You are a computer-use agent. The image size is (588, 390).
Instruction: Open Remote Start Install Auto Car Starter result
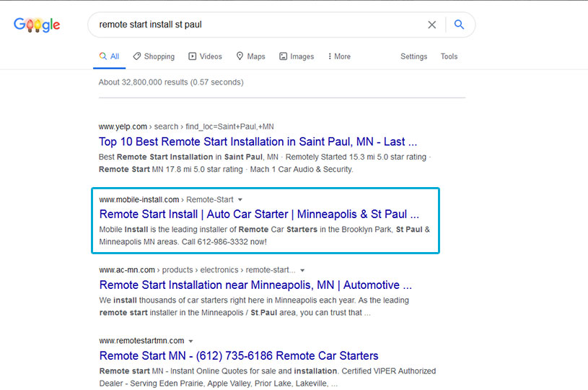[259, 214]
